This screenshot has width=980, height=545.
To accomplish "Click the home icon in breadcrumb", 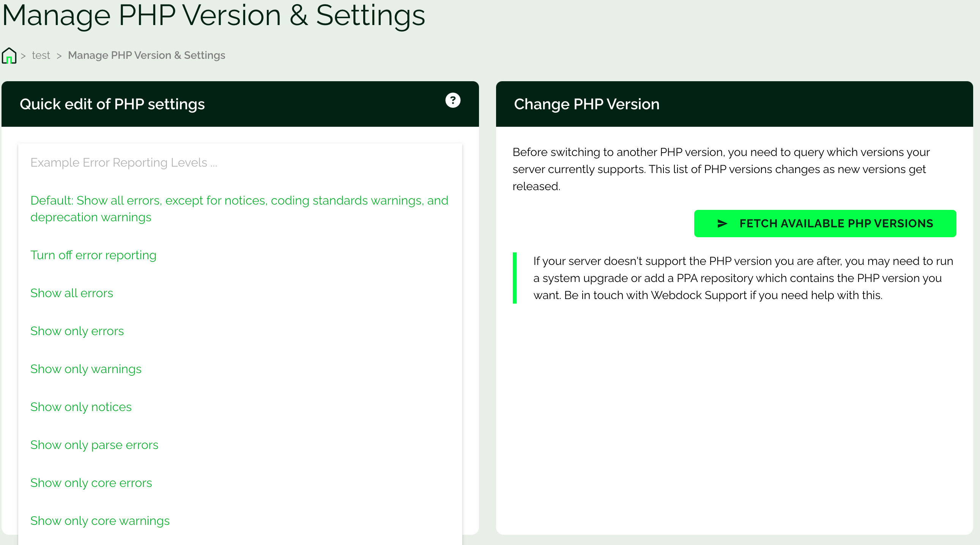I will (x=9, y=55).
